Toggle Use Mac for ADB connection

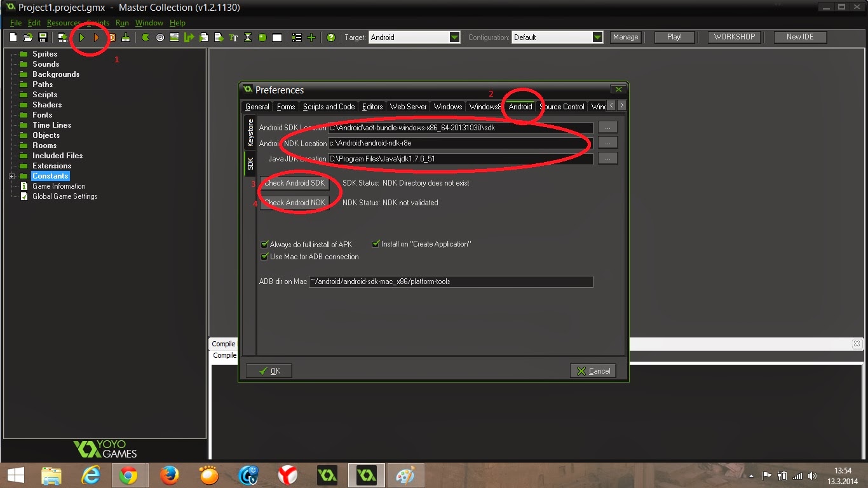(x=264, y=257)
